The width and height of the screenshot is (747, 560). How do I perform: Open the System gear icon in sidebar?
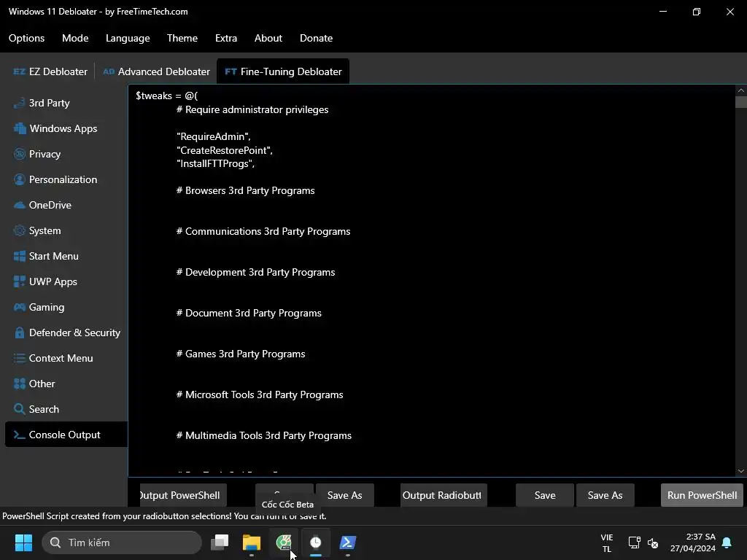click(x=20, y=230)
